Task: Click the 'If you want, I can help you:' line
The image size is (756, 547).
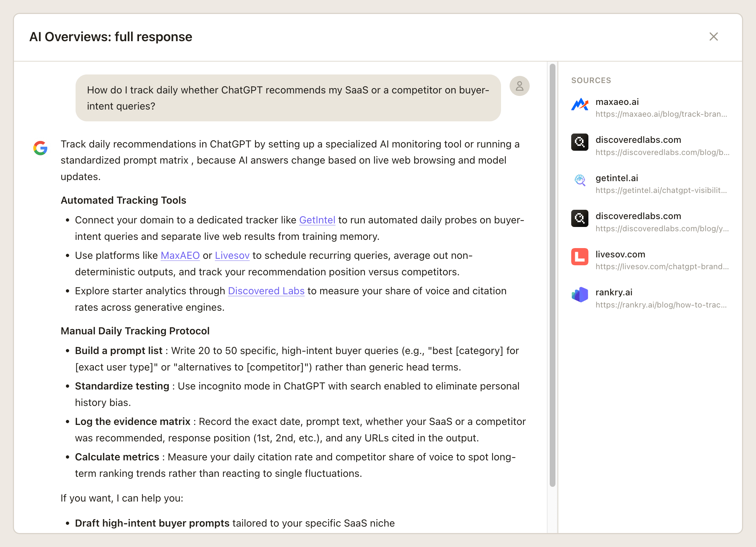Action: pyautogui.click(x=122, y=498)
